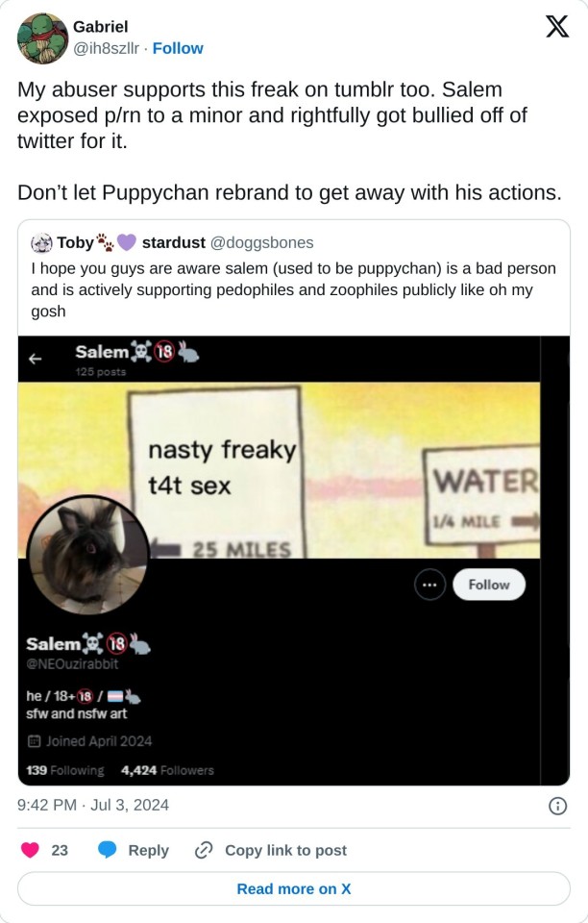
Task: Click the reply speech bubble icon
Action: tap(107, 849)
